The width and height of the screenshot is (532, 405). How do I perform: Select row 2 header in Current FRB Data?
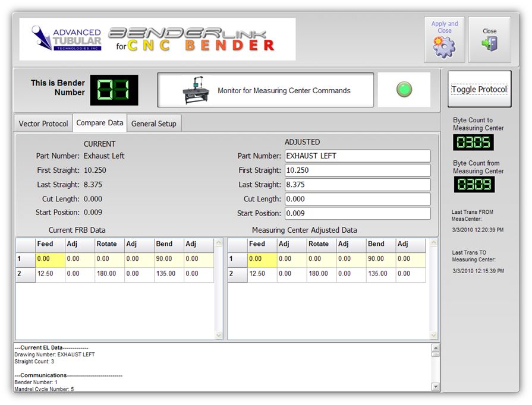26,274
